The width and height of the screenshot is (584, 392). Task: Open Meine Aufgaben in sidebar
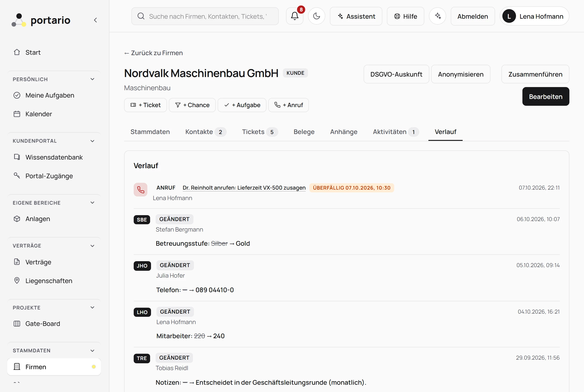54,95
